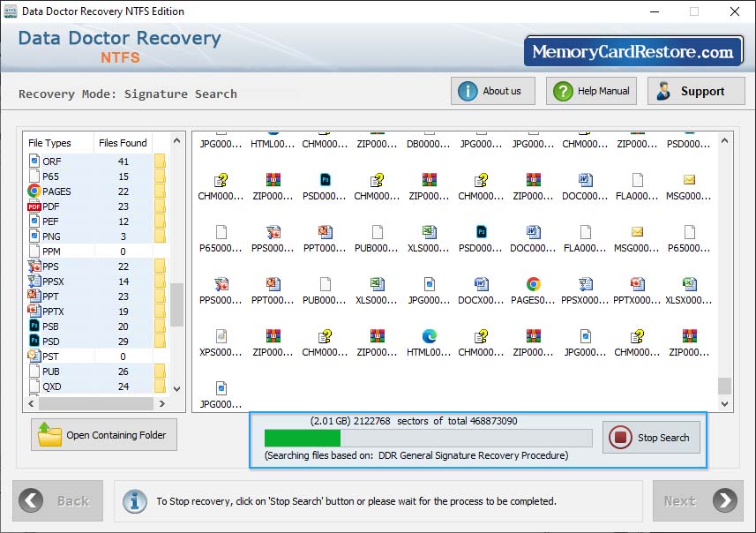Select the PAGES0... recovered file
The width and height of the screenshot is (756, 533).
[x=533, y=291]
